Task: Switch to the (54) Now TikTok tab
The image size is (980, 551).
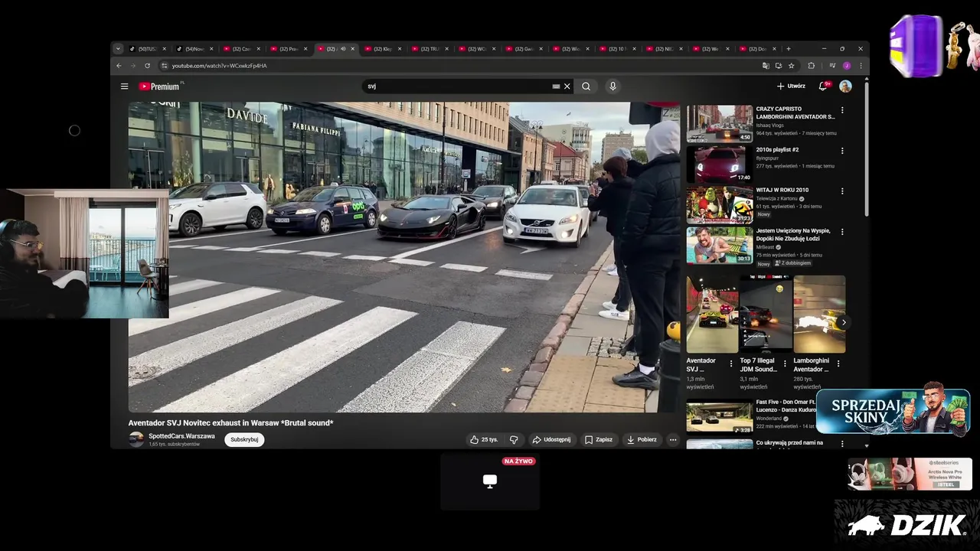Action: coord(194,49)
